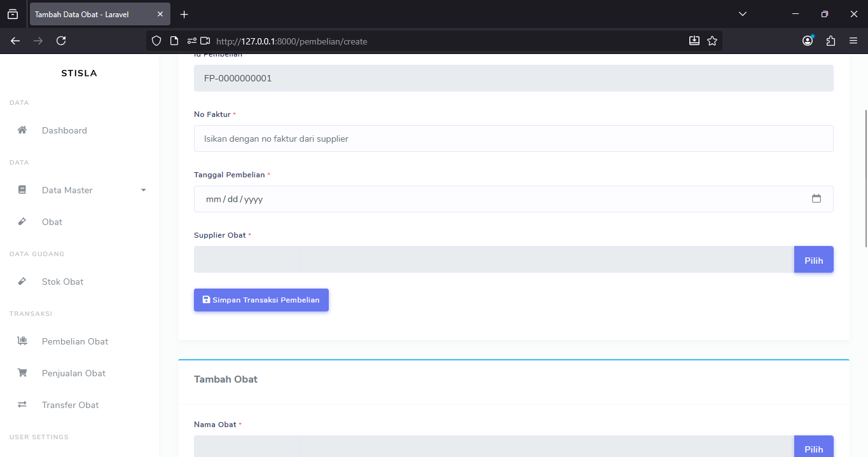
Task: Click the Dashboard home icon in sidebar
Action: (22, 130)
